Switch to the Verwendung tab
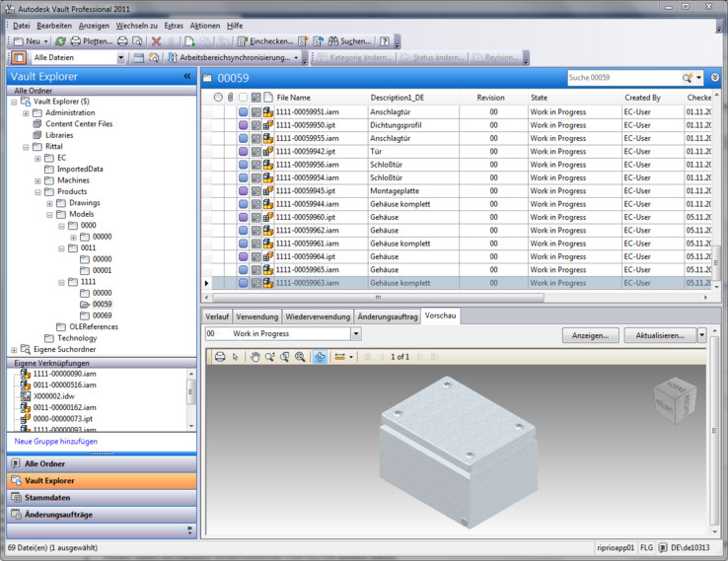Screen dimensions: 728x561 (x=256, y=316)
